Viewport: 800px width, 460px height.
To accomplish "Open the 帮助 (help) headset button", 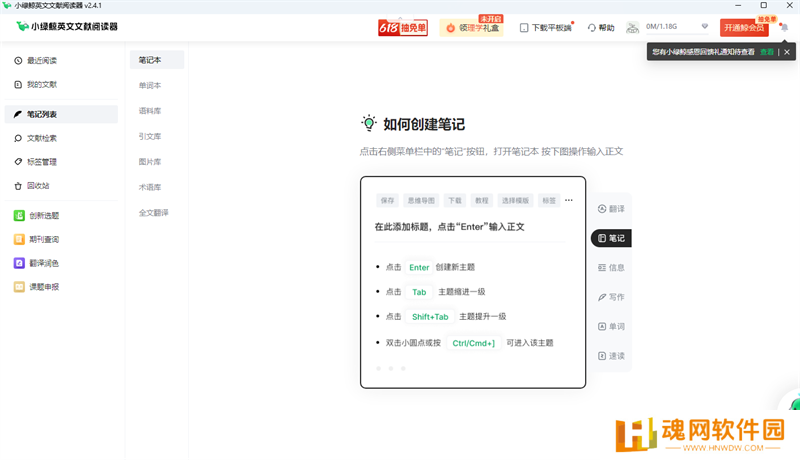I will click(x=600, y=28).
